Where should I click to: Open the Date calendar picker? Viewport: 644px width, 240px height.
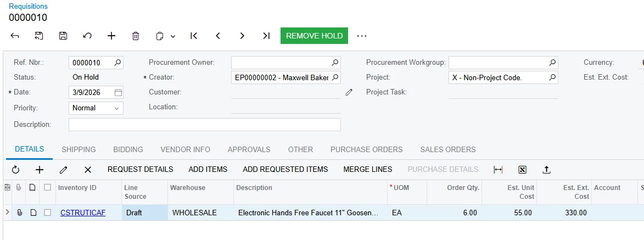tap(118, 92)
